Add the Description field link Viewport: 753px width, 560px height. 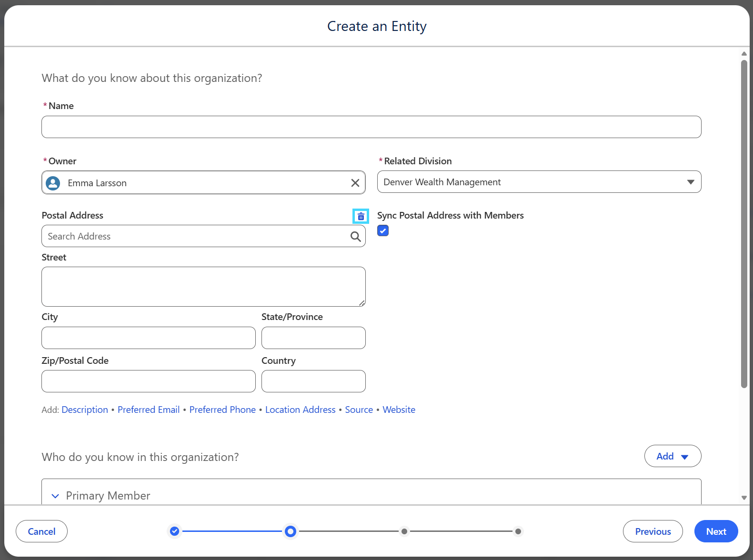click(x=85, y=410)
